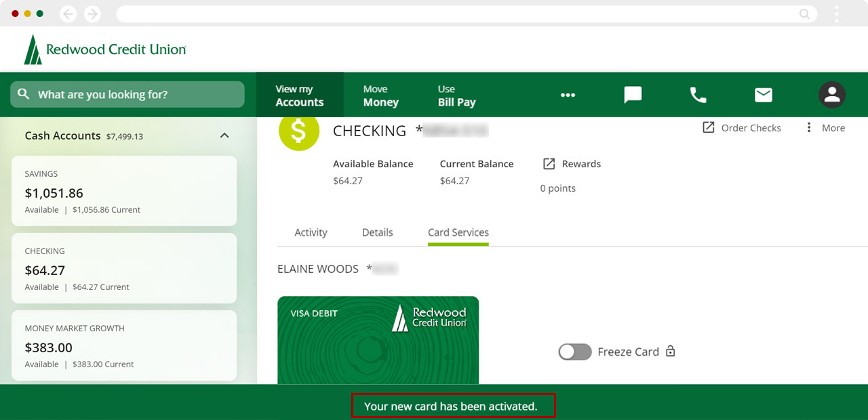Click the Visa Debit card image

(378, 340)
